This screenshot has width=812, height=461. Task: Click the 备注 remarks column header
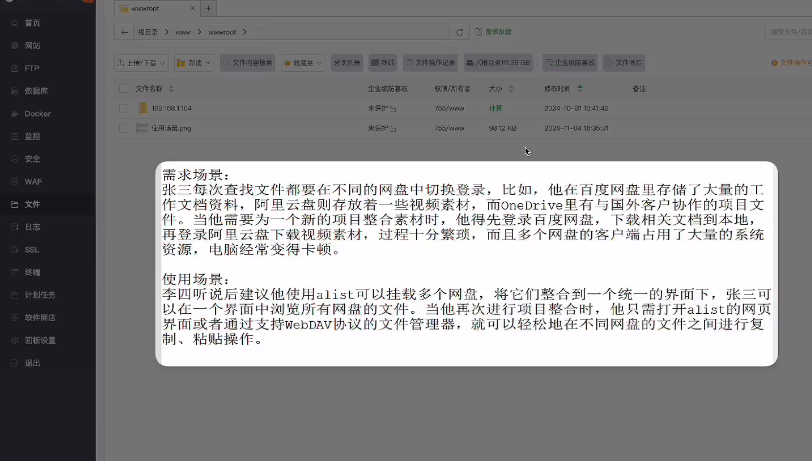[639, 89]
